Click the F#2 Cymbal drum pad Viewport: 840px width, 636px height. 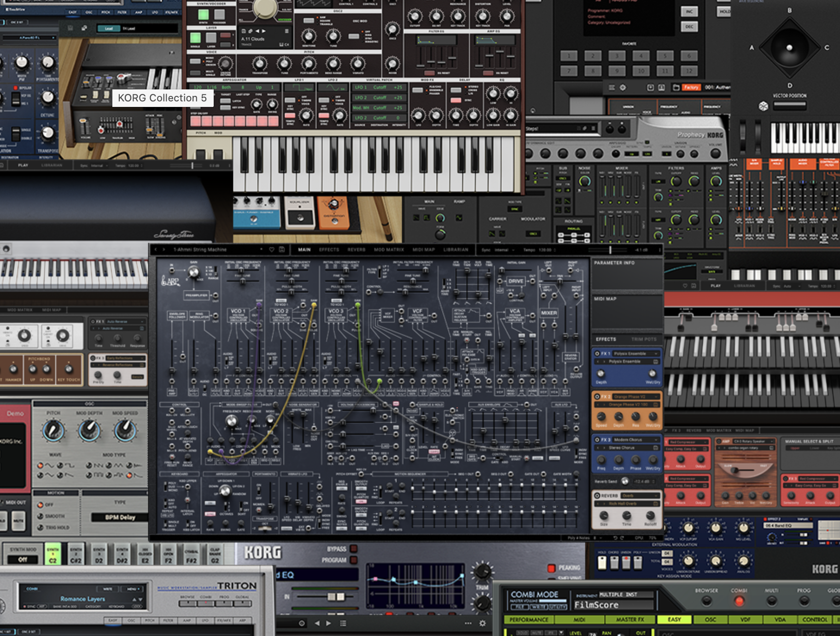(x=191, y=554)
